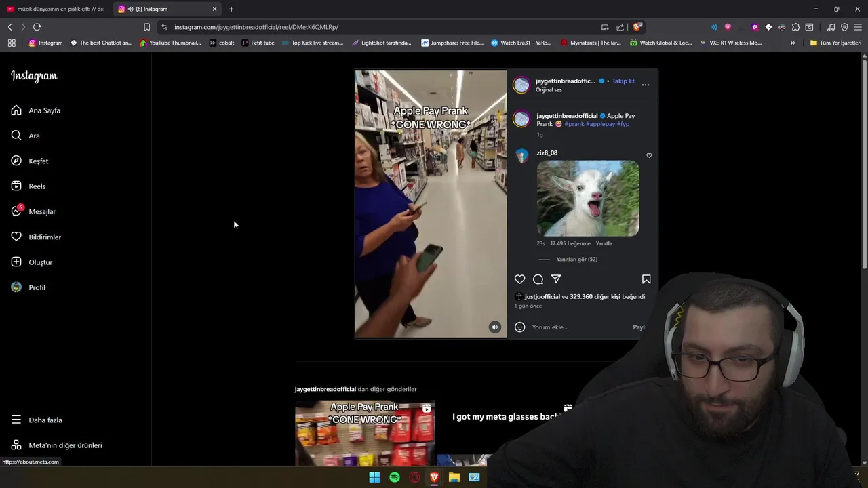Open emoji picker in comment box
868x488 pixels.
519,327
